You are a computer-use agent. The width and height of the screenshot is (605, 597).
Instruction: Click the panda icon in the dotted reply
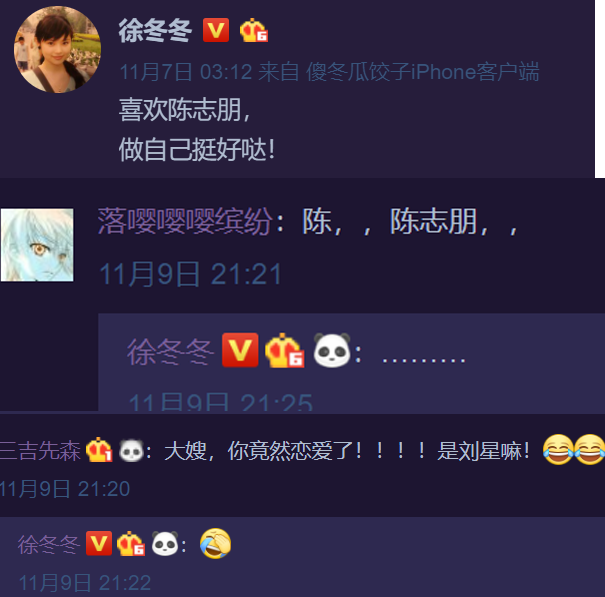click(x=332, y=350)
